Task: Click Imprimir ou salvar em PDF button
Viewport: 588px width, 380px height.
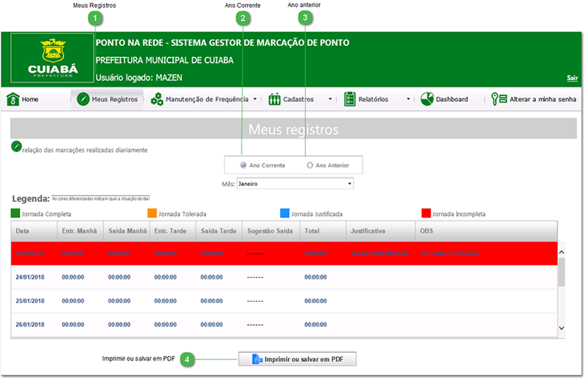Action: pyautogui.click(x=297, y=359)
